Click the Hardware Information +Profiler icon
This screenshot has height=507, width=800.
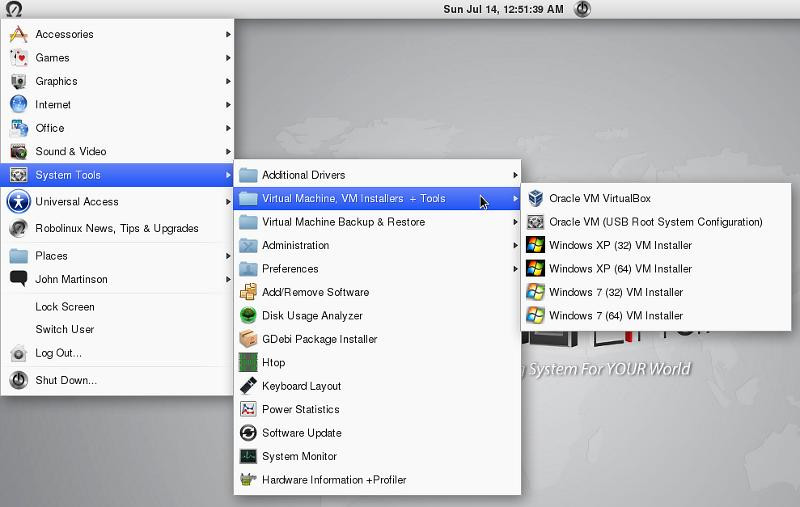point(248,479)
